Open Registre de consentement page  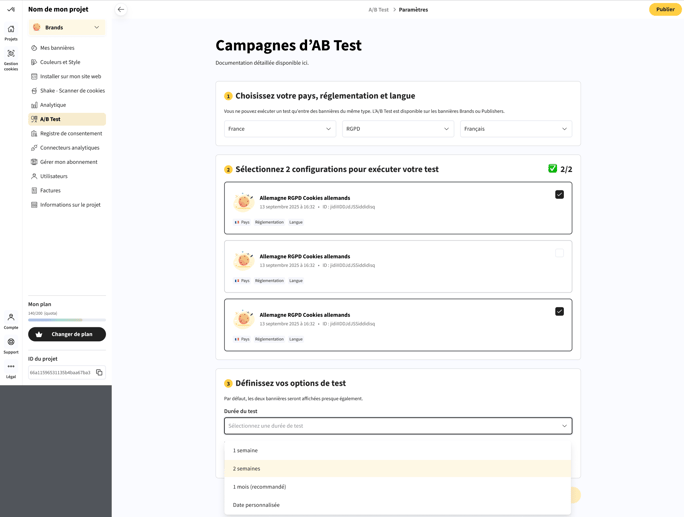[67, 134]
